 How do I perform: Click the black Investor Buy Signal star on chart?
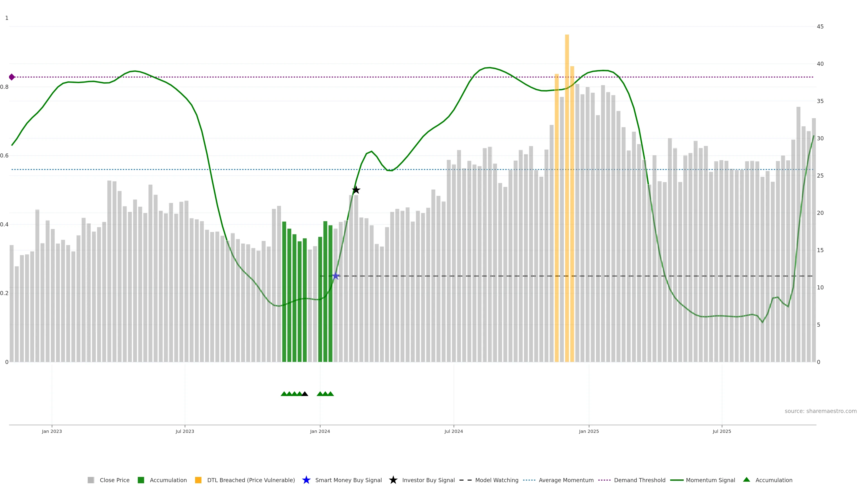coord(356,190)
